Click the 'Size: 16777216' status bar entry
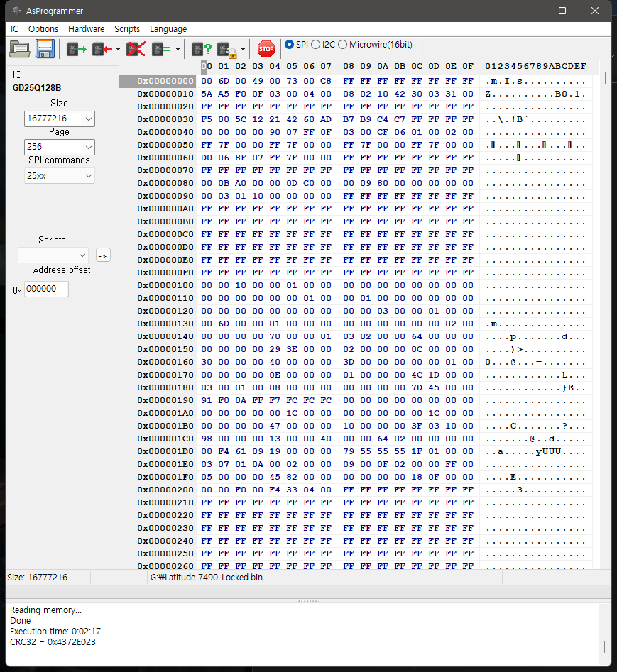617x672 pixels. point(38,578)
